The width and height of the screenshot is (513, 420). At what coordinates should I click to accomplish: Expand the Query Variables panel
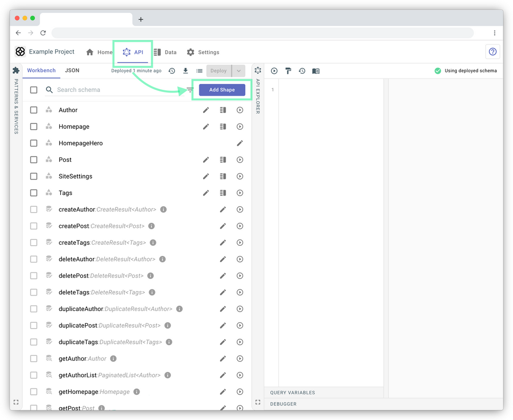pyautogui.click(x=292, y=393)
